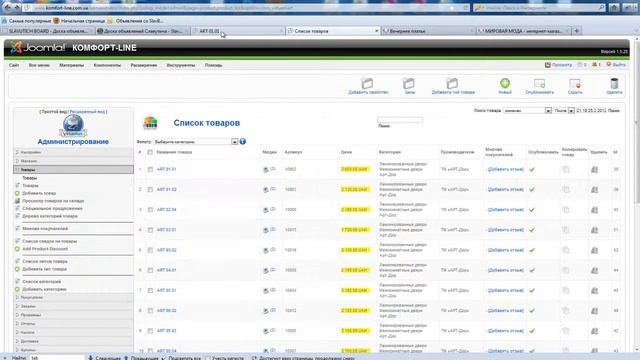Click delete icon in product row 8
Viewport: 640px width, 360px height.
594,311
